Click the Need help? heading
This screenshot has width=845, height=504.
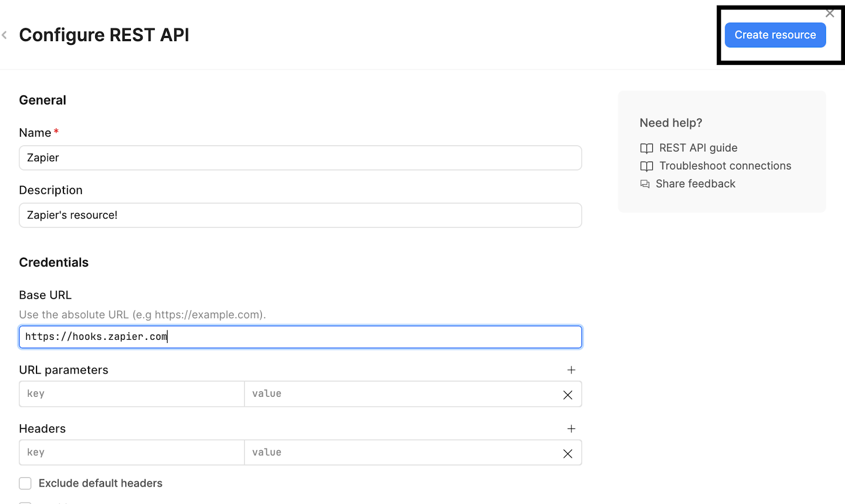click(671, 123)
